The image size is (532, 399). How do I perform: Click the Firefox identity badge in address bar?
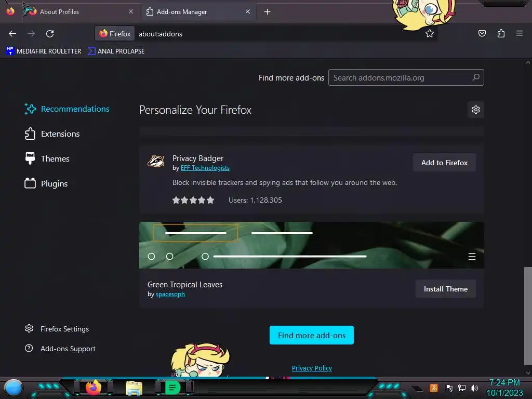[x=115, y=34]
